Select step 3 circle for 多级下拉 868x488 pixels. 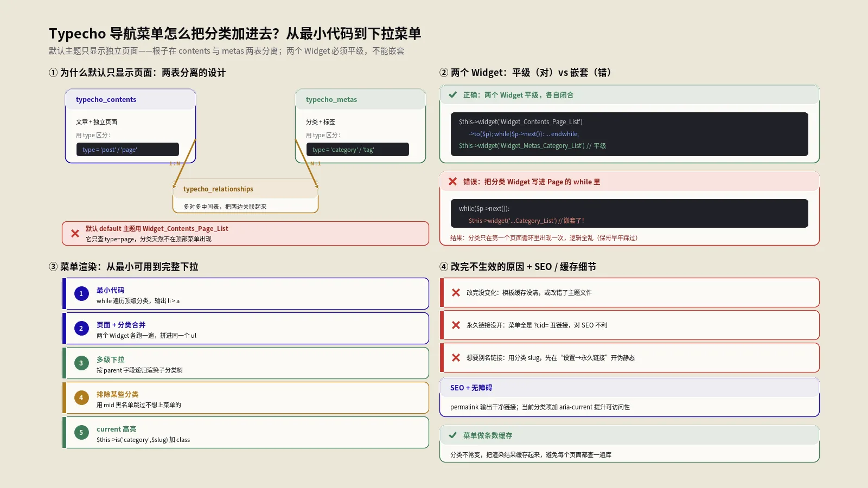pyautogui.click(x=81, y=363)
